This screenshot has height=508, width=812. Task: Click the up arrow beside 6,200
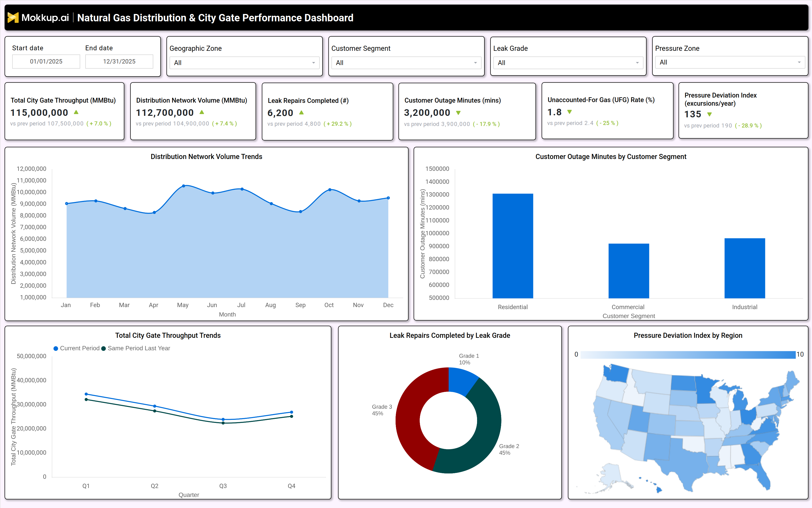tap(301, 113)
